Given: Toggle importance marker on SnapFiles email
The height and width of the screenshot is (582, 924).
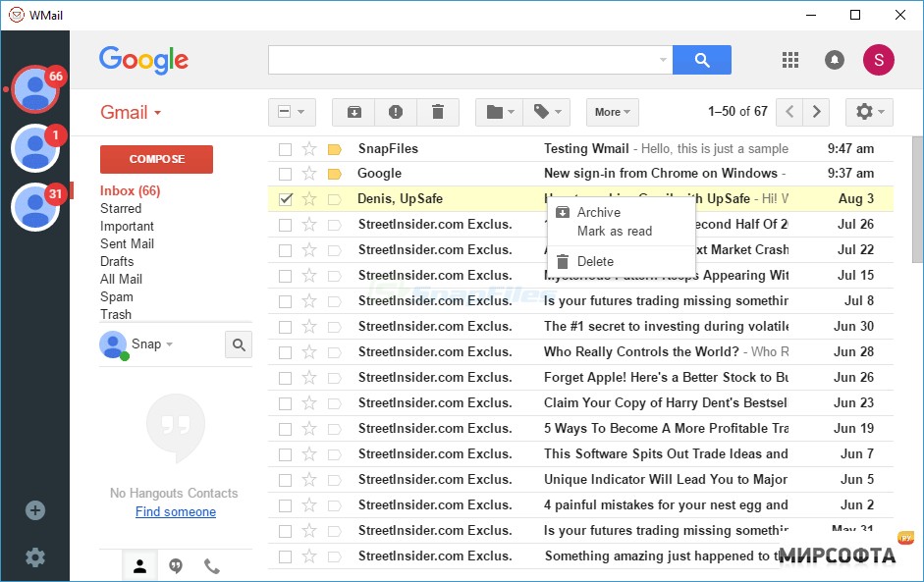Looking at the screenshot, I should pos(335,149).
